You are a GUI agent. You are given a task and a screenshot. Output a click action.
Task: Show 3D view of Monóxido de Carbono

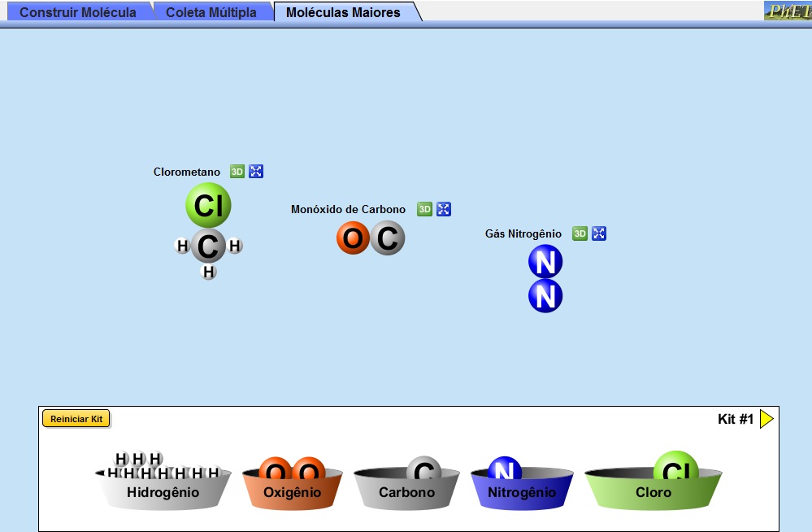click(x=424, y=209)
